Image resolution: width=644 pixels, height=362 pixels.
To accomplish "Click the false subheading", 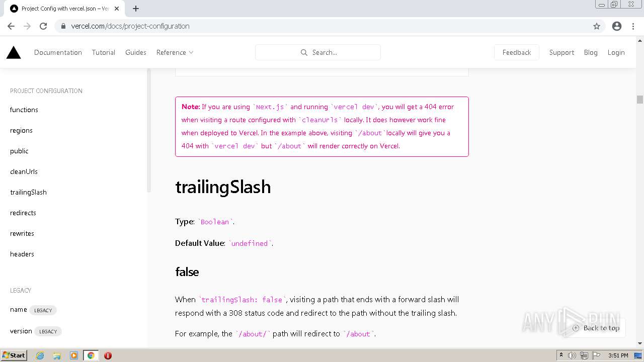I will (187, 272).
